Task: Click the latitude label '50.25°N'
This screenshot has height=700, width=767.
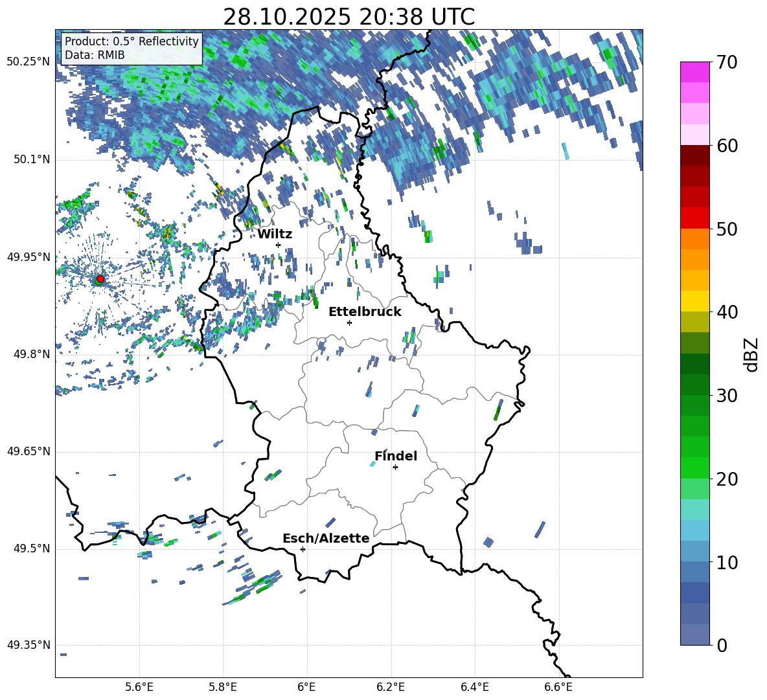Action: 29,62
